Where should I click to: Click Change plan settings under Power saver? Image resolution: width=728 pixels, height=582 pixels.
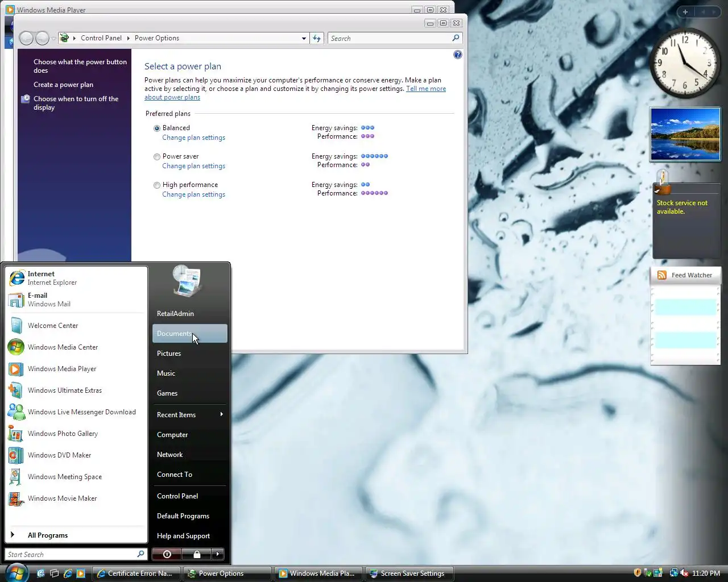pyautogui.click(x=193, y=166)
